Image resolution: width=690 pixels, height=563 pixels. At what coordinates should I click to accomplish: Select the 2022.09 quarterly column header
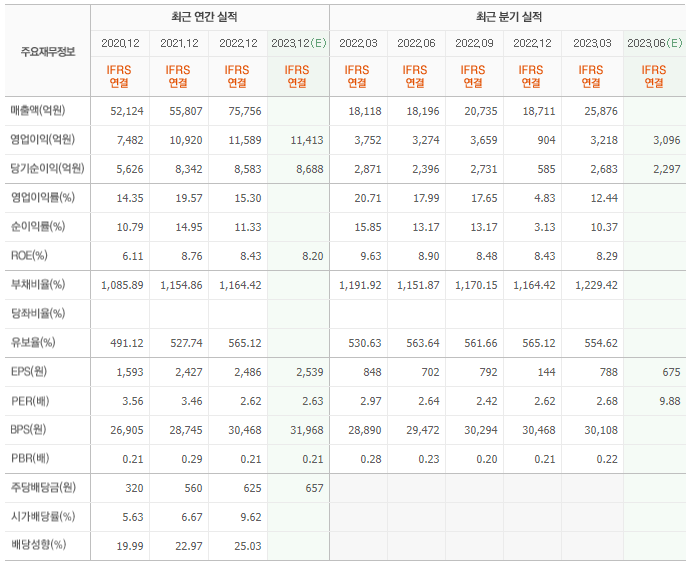pyautogui.click(x=474, y=43)
